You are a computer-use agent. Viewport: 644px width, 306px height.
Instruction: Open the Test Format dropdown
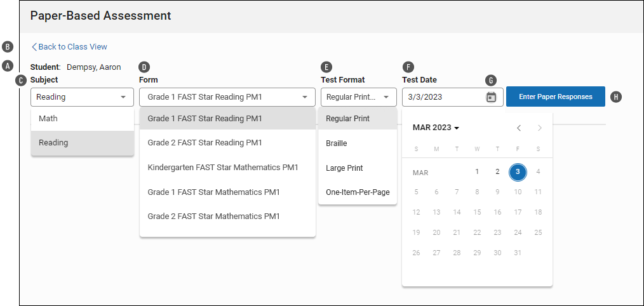[x=359, y=97]
